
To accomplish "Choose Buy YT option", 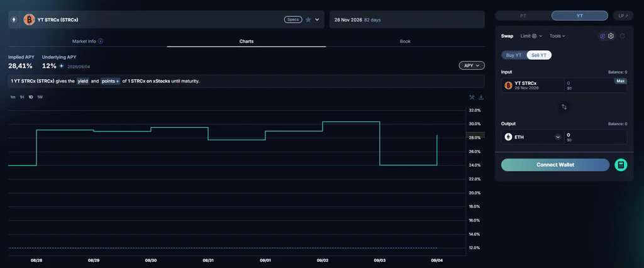I will [514, 55].
